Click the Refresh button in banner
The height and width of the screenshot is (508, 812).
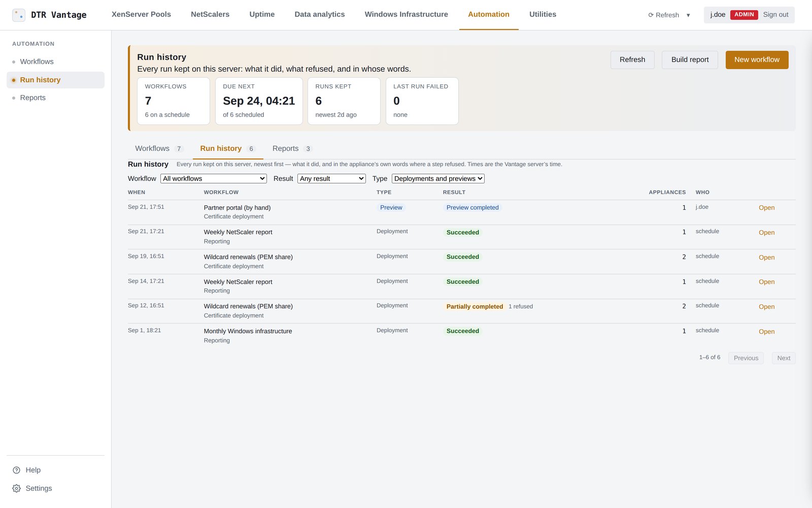click(632, 60)
